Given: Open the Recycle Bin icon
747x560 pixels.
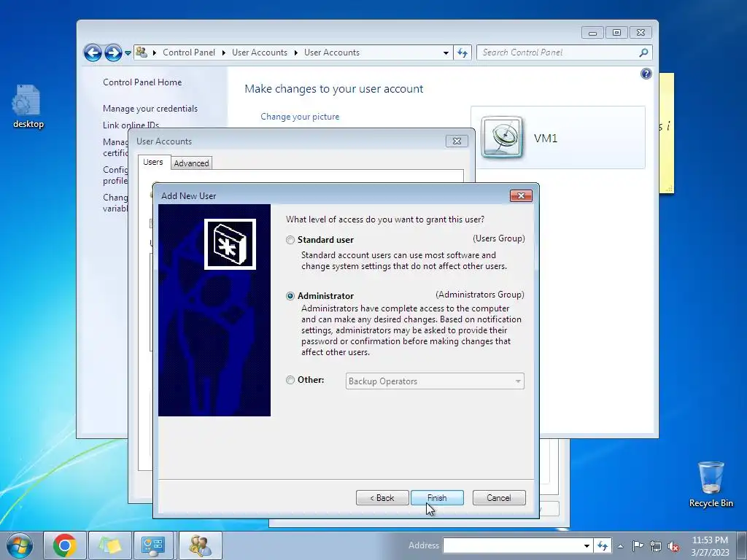Looking at the screenshot, I should pos(711,484).
